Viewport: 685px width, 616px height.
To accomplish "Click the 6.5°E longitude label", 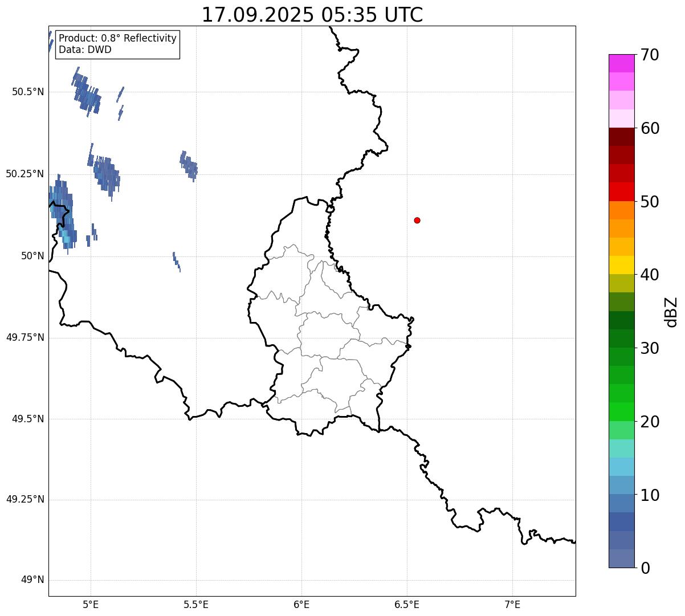I will pos(407,604).
